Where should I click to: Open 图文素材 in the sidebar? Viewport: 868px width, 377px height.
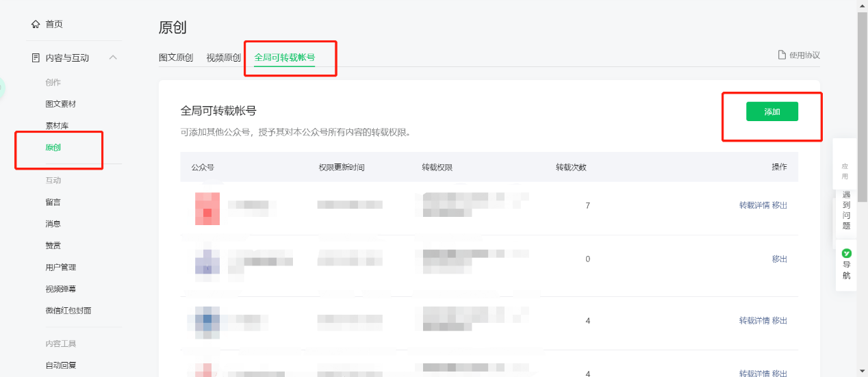tap(60, 104)
